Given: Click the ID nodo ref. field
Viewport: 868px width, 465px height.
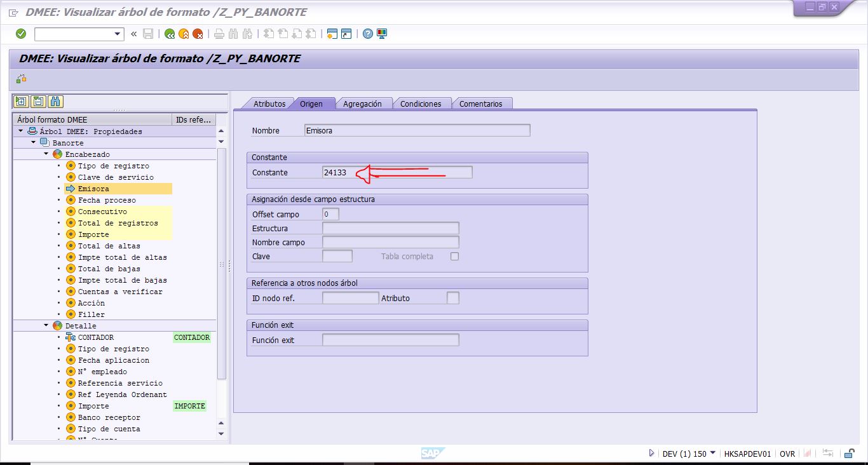Looking at the screenshot, I should [x=351, y=298].
